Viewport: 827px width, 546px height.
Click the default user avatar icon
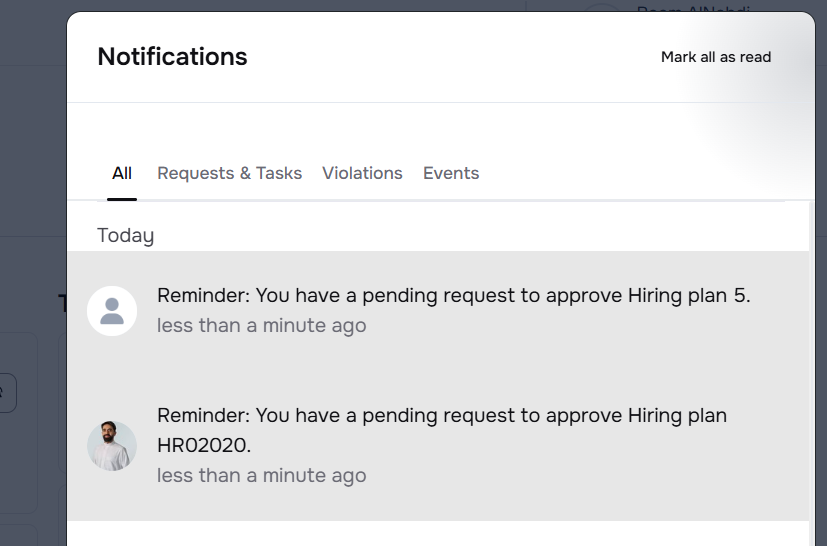pos(112,311)
